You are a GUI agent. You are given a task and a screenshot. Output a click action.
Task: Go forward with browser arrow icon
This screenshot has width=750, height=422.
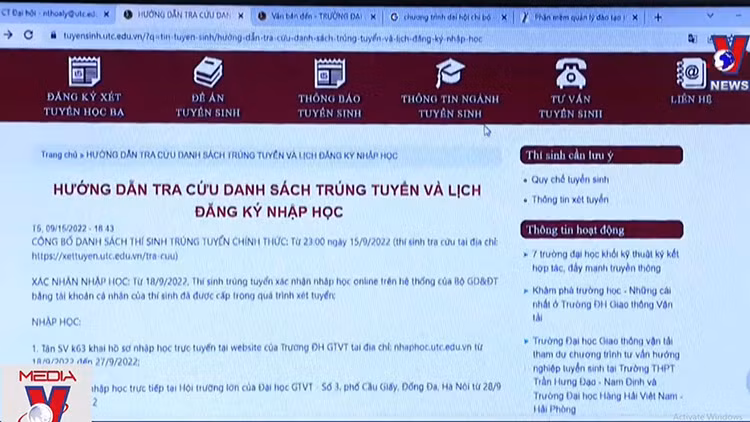[x=8, y=34]
